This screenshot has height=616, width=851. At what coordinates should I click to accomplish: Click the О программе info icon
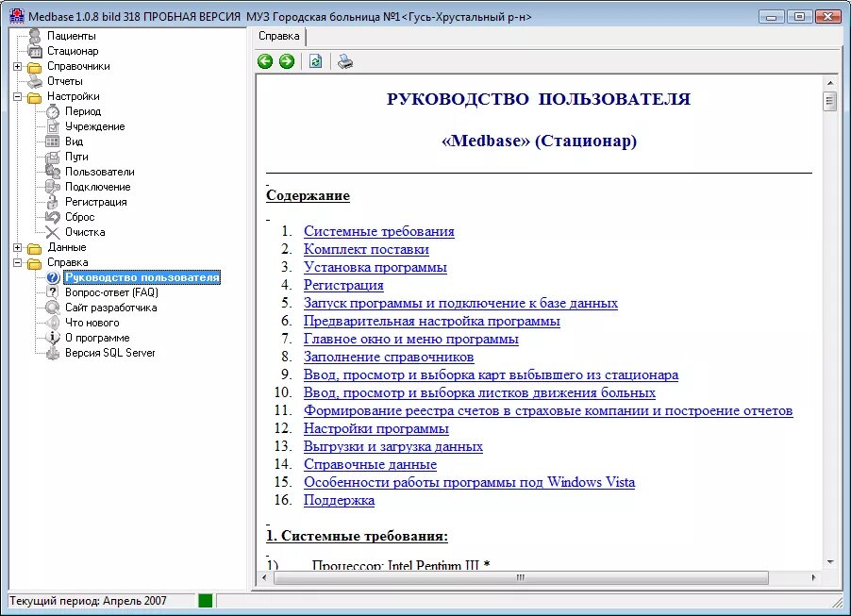point(53,338)
